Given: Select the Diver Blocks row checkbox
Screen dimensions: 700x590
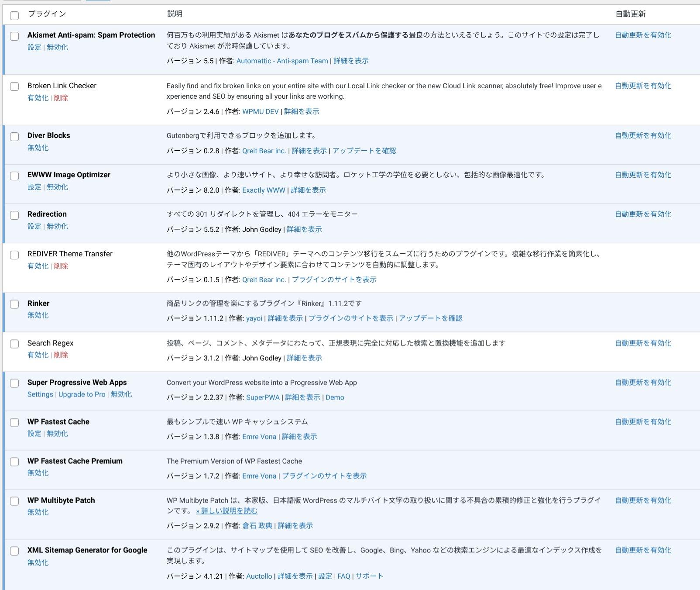Looking at the screenshot, I should tap(14, 137).
